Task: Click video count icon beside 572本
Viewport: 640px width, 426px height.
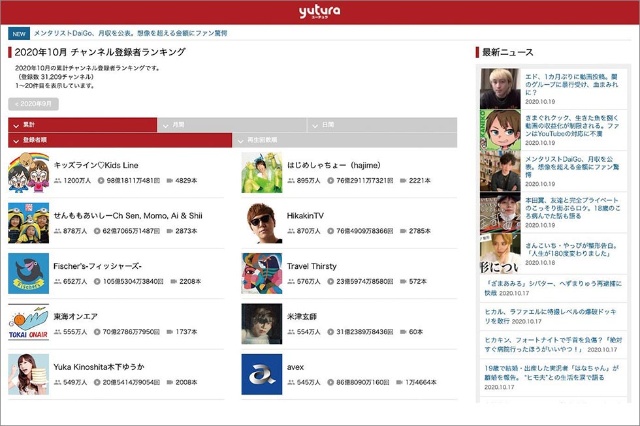Action: [x=403, y=281]
